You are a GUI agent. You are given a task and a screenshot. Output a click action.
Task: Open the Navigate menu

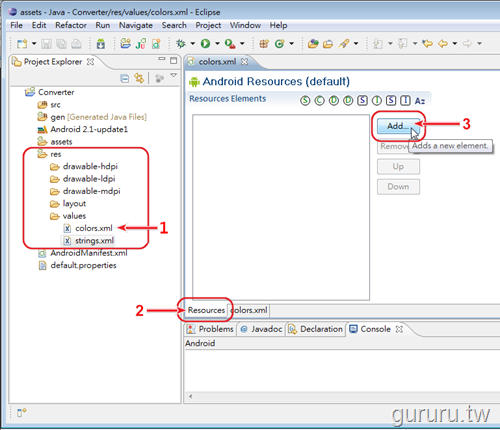pos(136,25)
